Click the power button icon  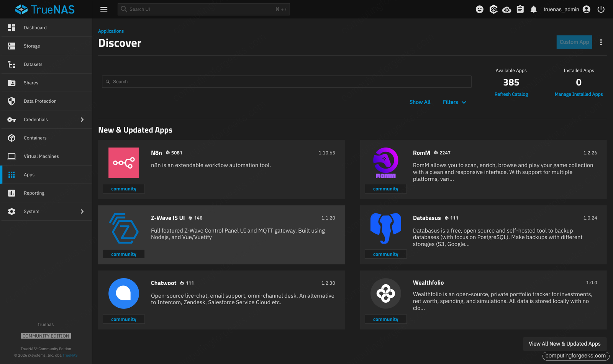[601, 9]
